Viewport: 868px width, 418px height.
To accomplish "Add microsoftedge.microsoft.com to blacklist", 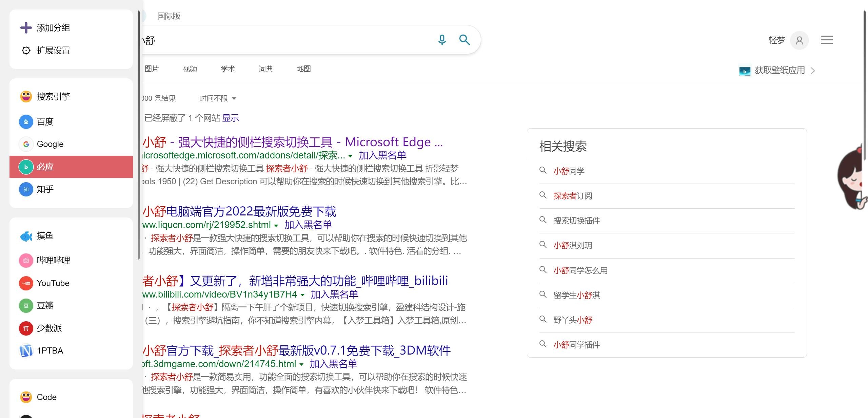I will coord(382,155).
